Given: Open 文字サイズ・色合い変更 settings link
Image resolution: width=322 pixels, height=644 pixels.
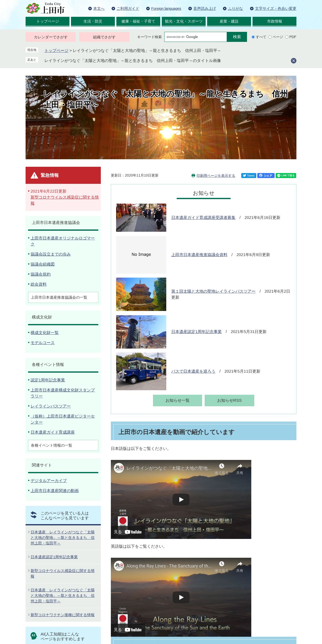Looking at the screenshot, I should pyautogui.click(x=276, y=9).
